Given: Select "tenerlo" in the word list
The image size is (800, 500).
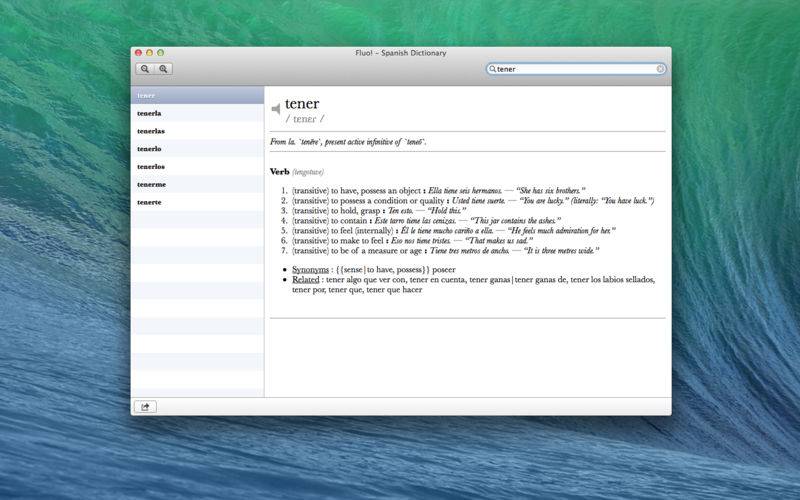Looking at the screenshot, I should (197, 149).
